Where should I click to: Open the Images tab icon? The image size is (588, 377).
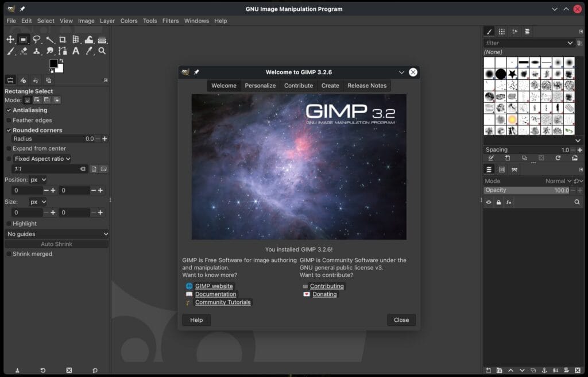48,80
